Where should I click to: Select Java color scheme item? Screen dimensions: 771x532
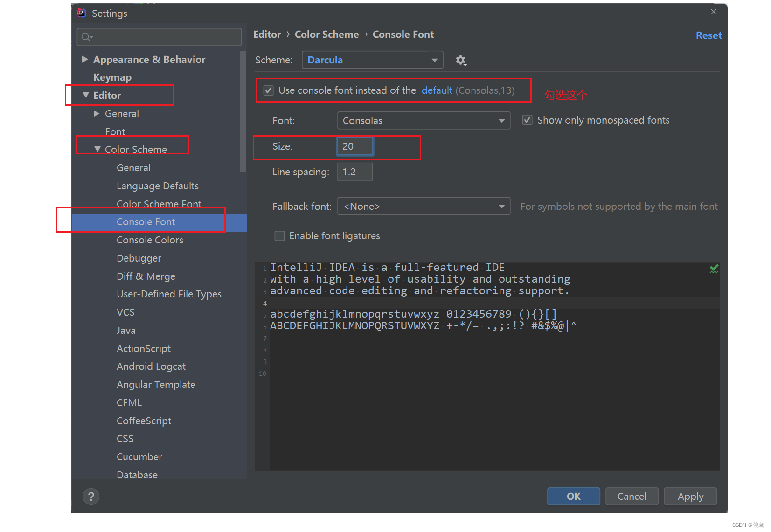(126, 331)
